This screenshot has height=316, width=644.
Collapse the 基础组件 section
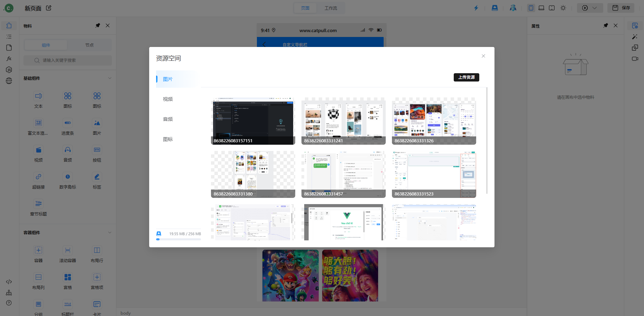coord(110,78)
